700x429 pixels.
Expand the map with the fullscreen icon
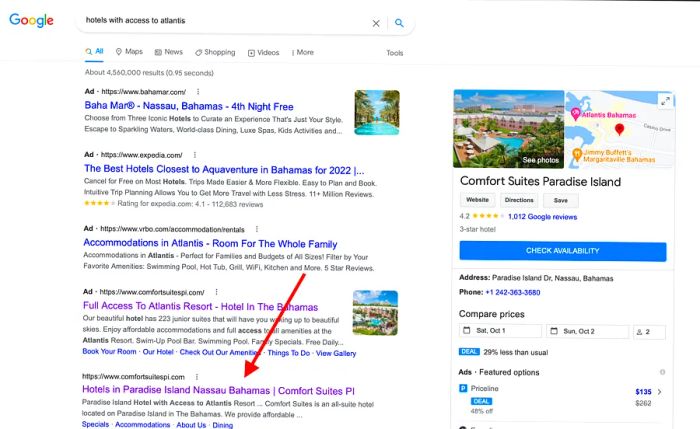pyautogui.click(x=665, y=101)
